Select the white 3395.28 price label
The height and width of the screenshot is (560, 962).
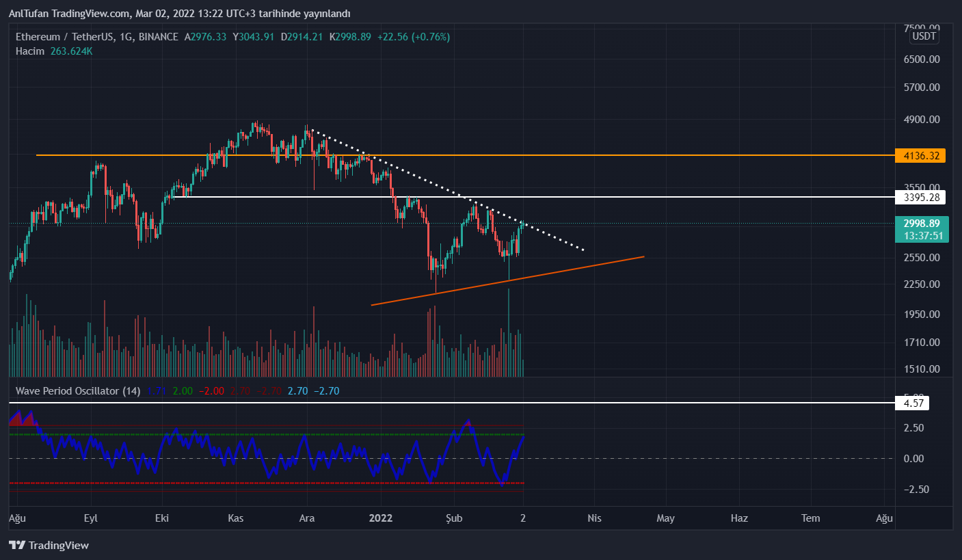[920, 198]
